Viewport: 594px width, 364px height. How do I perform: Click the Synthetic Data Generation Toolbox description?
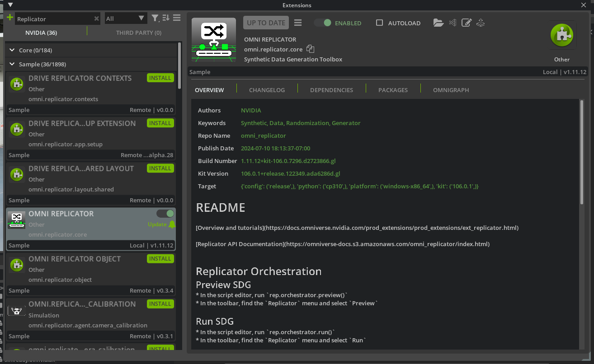293,59
